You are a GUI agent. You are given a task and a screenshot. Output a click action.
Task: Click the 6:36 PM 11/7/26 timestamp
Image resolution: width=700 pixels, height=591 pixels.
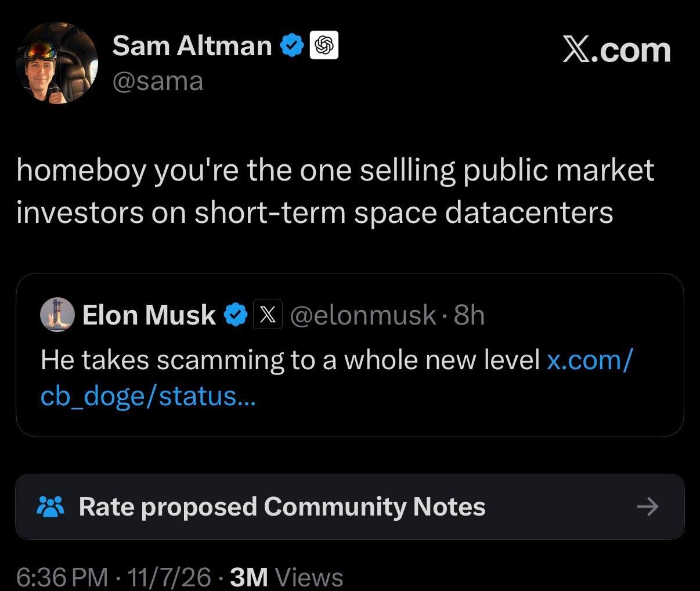click(x=113, y=577)
